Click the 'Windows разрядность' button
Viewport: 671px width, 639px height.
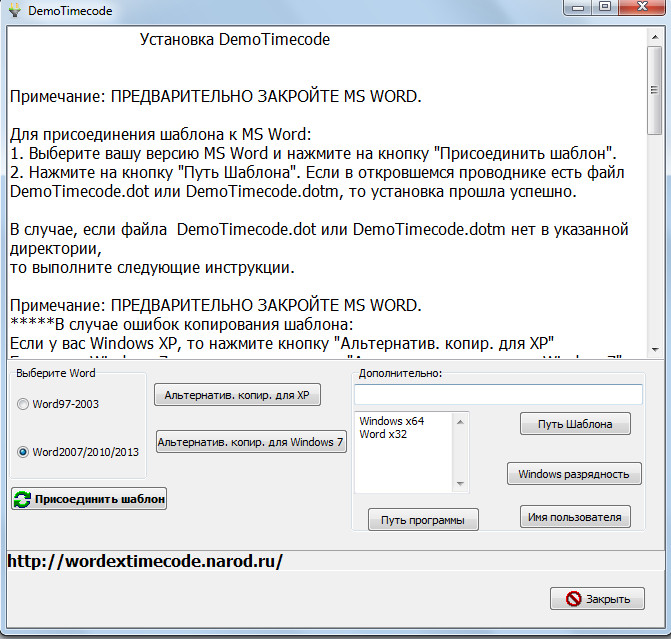click(574, 474)
